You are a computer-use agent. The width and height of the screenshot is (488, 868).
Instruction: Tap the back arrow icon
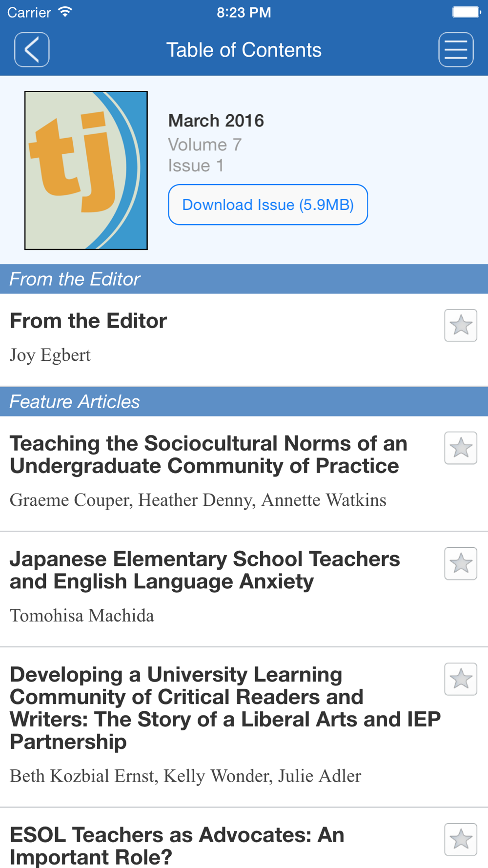[x=32, y=49]
